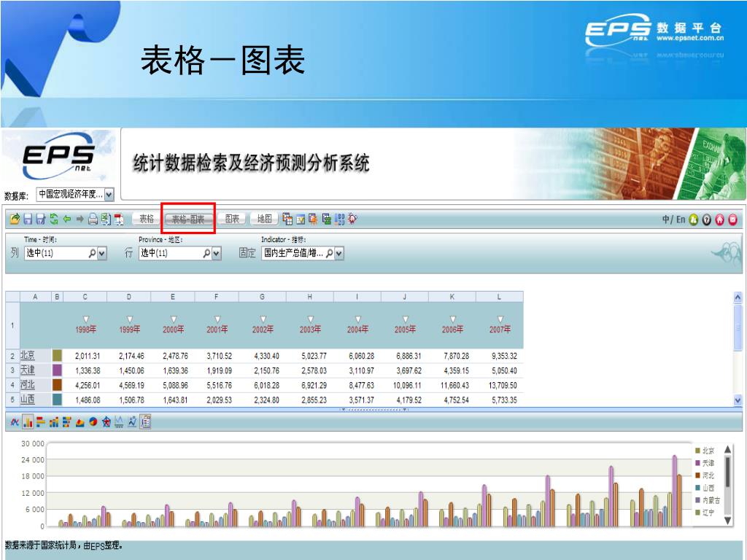Image resolution: width=747 pixels, height=560 pixels.
Task: Switch language with 中/ En link
Action: (x=673, y=219)
